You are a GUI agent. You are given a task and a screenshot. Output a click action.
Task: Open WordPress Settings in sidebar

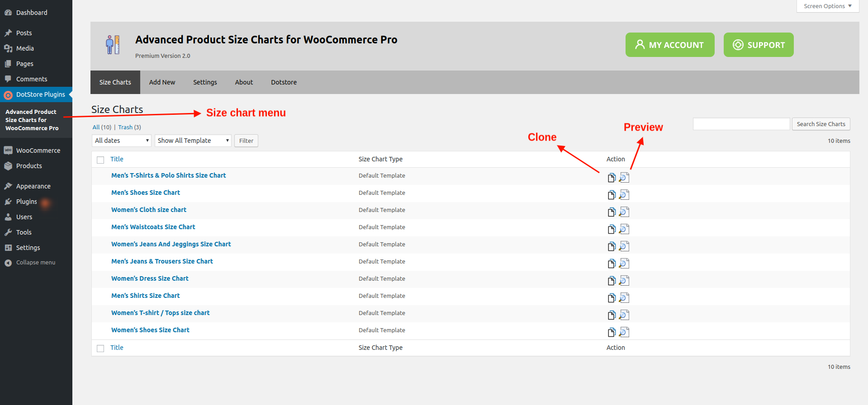pos(36,248)
